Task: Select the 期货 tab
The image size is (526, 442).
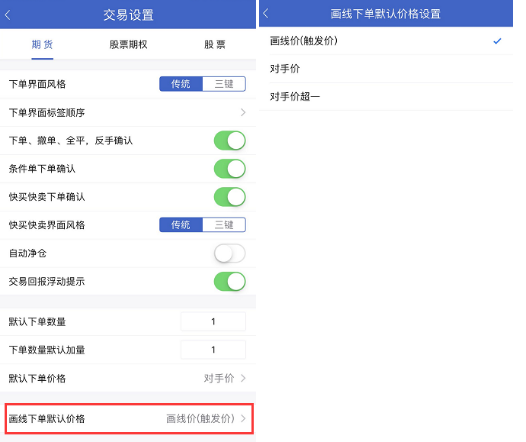Action: pyautogui.click(x=42, y=44)
